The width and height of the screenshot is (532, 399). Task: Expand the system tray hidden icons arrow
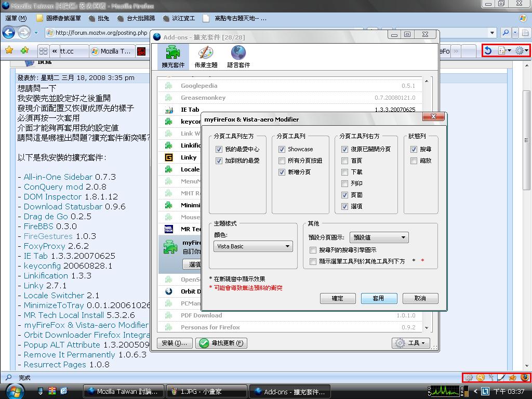[x=476, y=391]
